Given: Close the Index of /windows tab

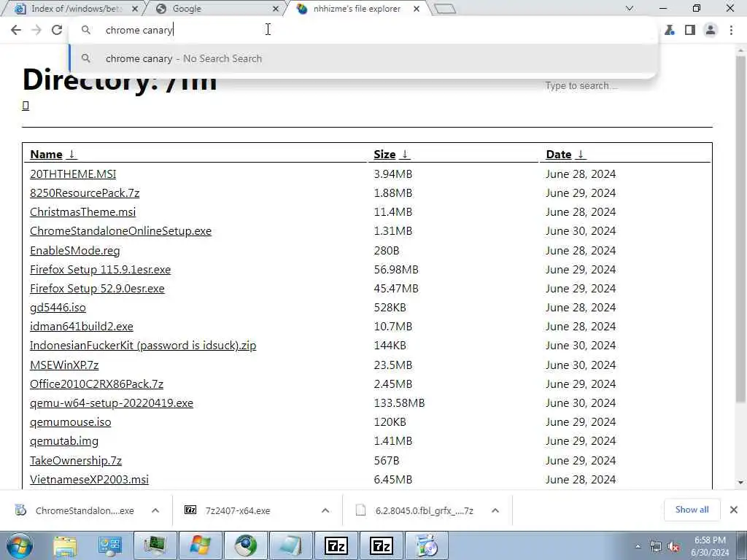Looking at the screenshot, I should [x=135, y=9].
